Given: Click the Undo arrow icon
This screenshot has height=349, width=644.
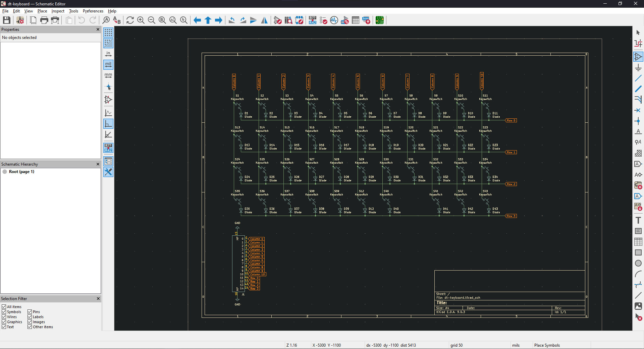Looking at the screenshot, I should [82, 20].
